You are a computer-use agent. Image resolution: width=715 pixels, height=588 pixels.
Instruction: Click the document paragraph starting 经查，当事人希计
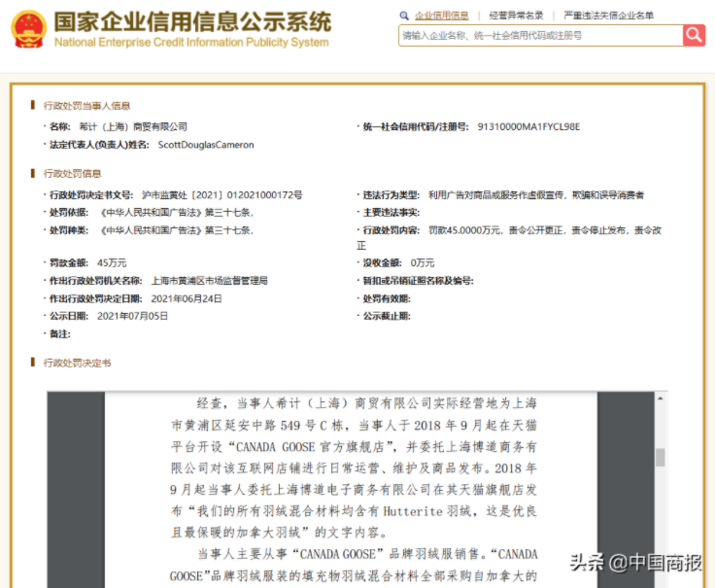pos(354,467)
